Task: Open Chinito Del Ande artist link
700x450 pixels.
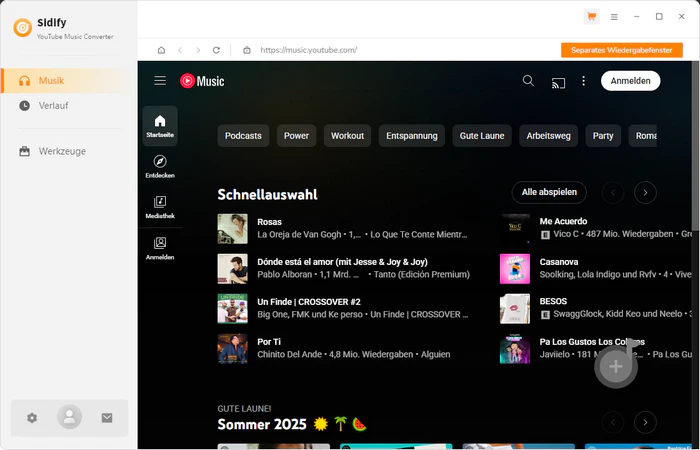Action: (x=289, y=354)
